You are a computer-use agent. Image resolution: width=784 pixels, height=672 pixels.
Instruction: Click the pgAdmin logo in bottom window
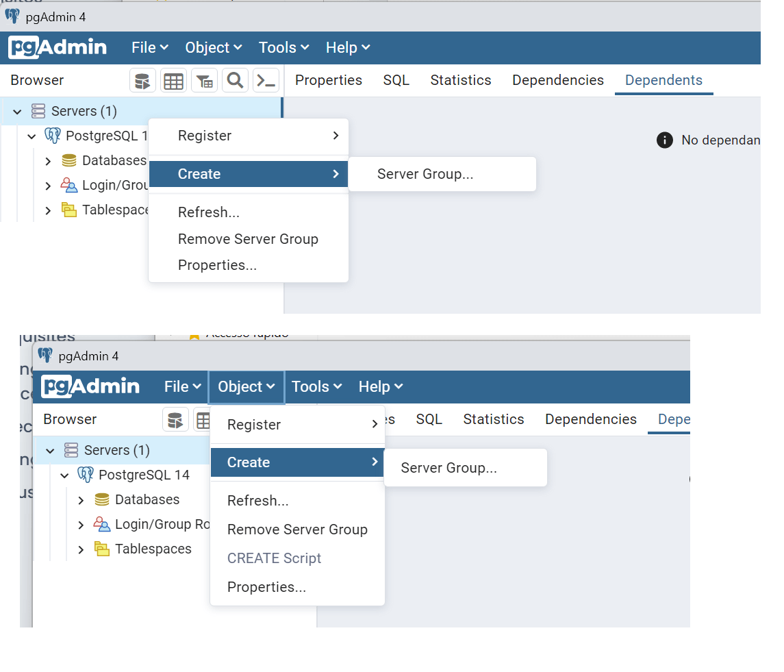tap(90, 387)
